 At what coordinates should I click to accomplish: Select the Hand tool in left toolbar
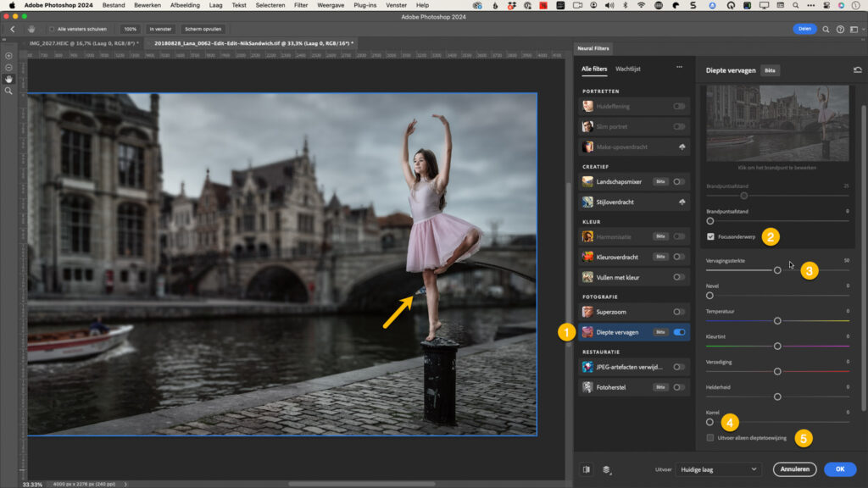[8, 79]
